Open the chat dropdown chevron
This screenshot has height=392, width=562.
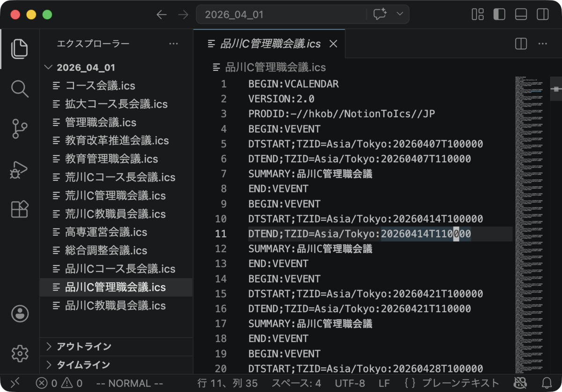[x=399, y=14]
